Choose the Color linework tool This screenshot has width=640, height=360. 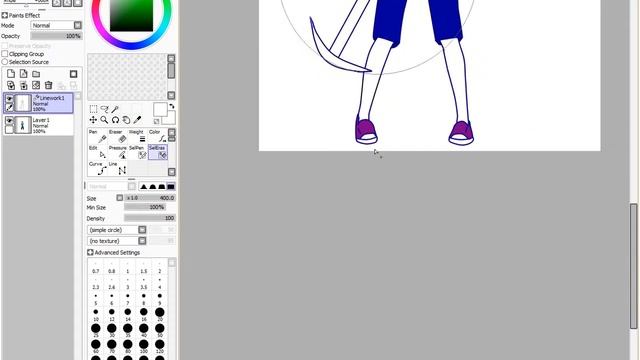(x=158, y=136)
